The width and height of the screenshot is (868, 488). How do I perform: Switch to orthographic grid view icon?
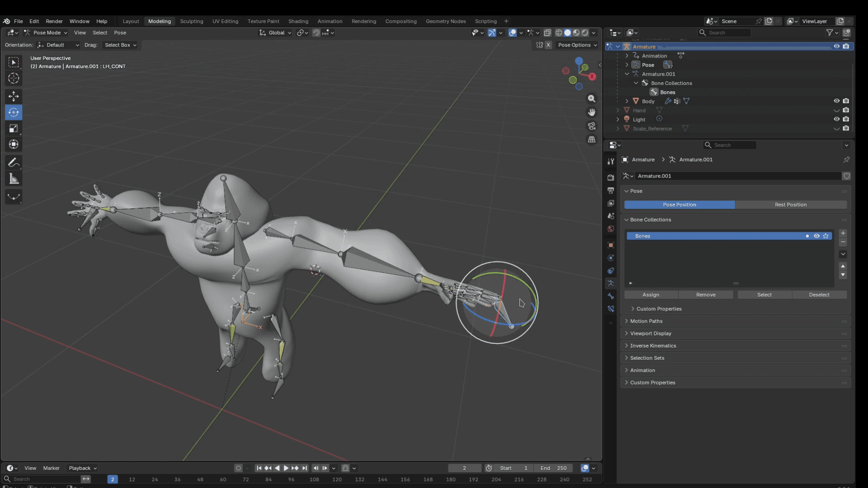coord(591,140)
